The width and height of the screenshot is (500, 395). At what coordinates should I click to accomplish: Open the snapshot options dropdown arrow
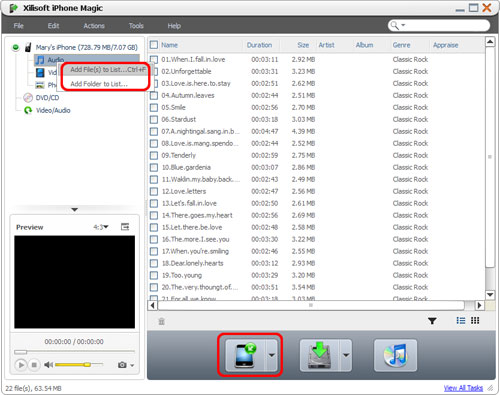point(132,365)
